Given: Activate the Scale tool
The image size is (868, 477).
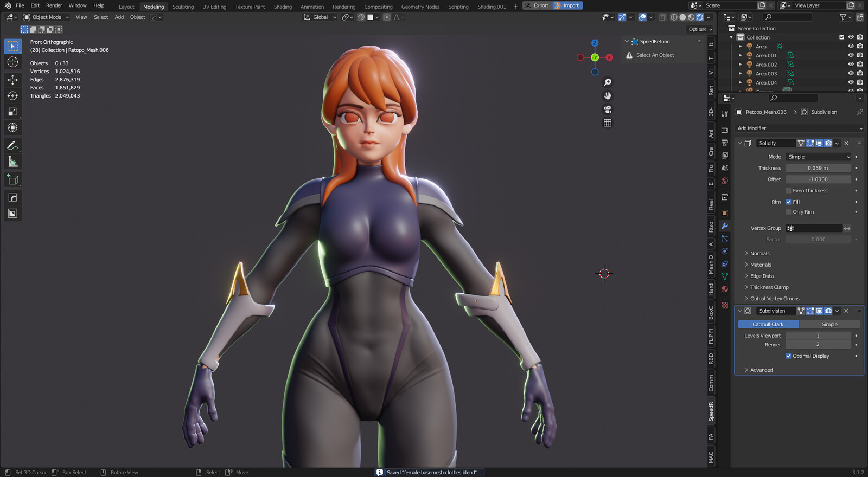Looking at the screenshot, I should tap(12, 112).
